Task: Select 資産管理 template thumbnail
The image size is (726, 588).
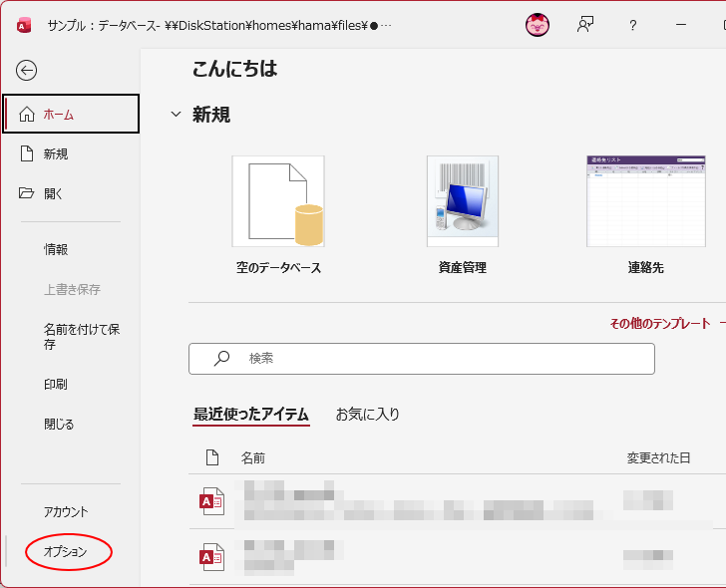Action: [x=463, y=201]
